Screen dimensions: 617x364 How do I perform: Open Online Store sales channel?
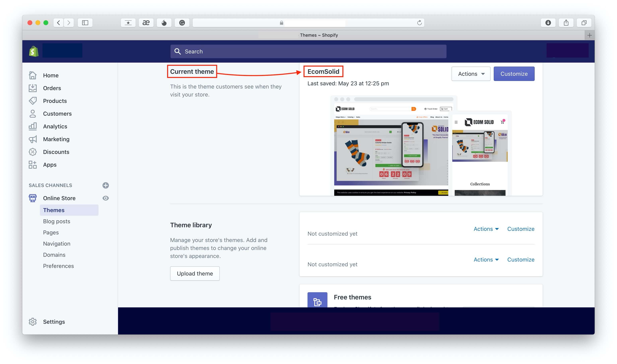[59, 198]
